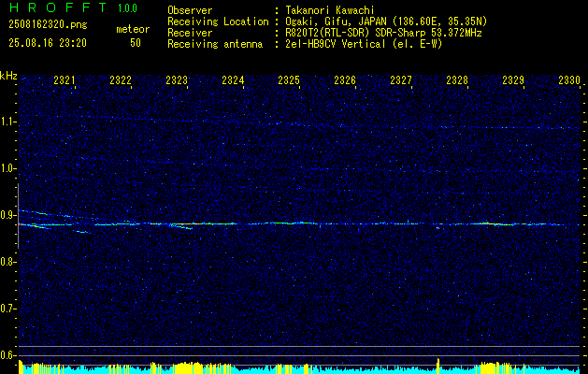
Task: Click the 1.0 frequency axis label
Action: [8, 169]
